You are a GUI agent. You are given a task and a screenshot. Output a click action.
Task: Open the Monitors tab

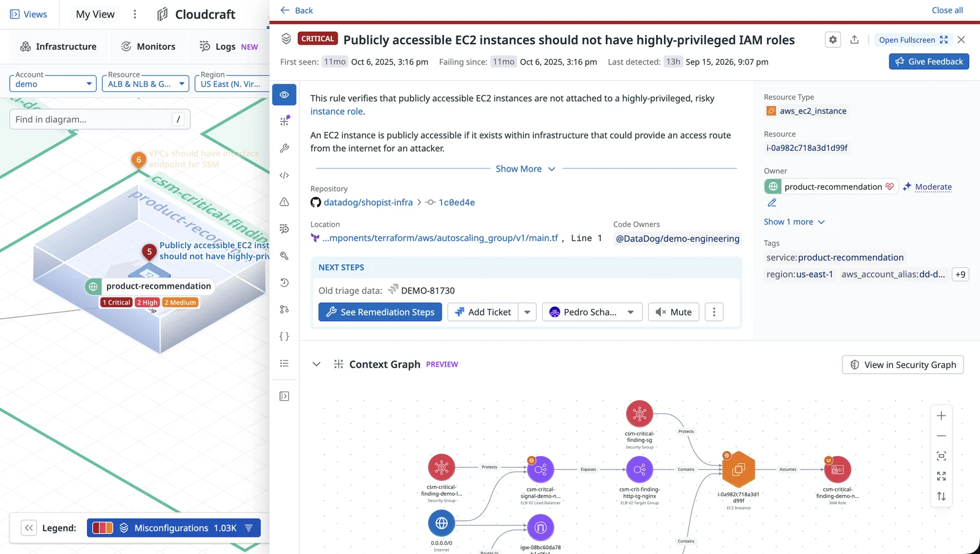[148, 47]
